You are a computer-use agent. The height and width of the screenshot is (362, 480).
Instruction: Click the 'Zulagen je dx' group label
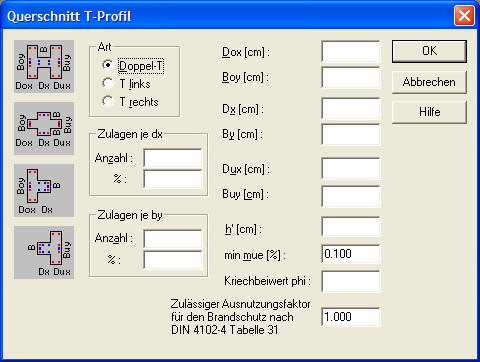pos(130,134)
